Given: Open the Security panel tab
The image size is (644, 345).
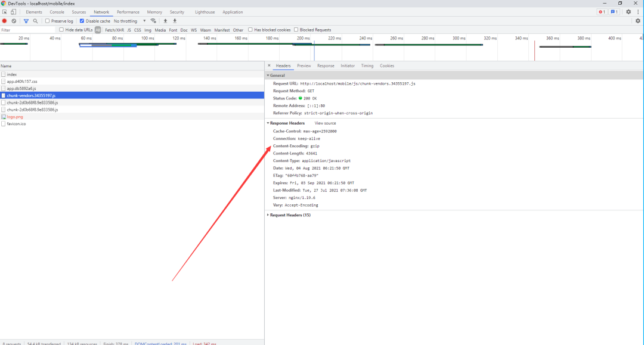Looking at the screenshot, I should (x=177, y=12).
